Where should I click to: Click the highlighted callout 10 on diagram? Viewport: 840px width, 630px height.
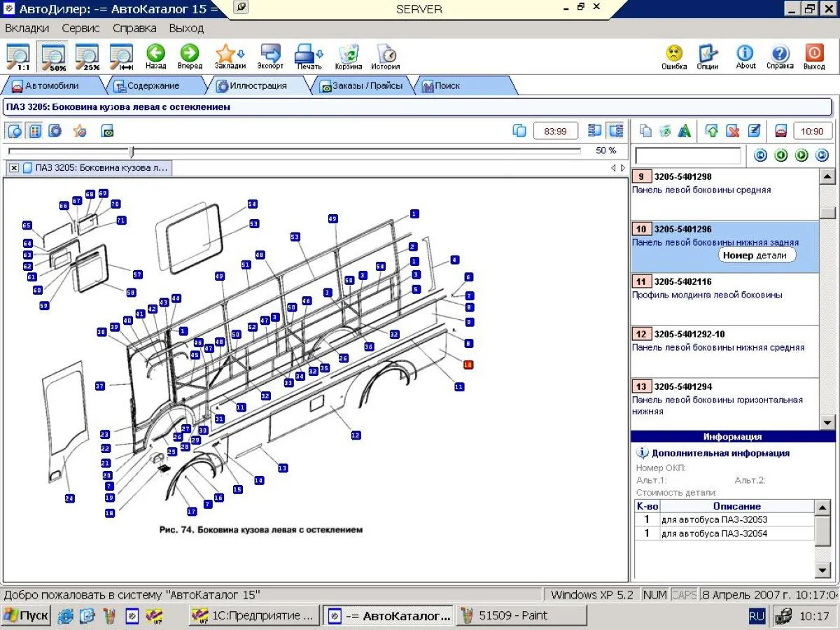(468, 364)
